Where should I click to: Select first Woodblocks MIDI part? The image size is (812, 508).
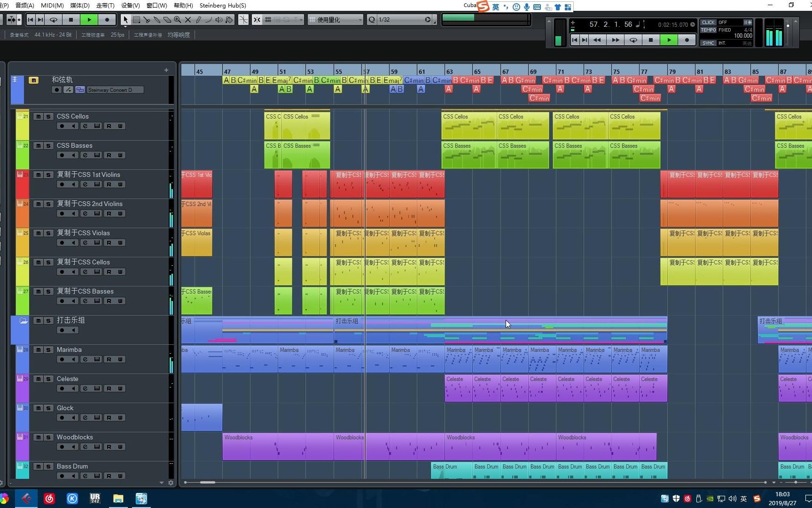(278, 446)
